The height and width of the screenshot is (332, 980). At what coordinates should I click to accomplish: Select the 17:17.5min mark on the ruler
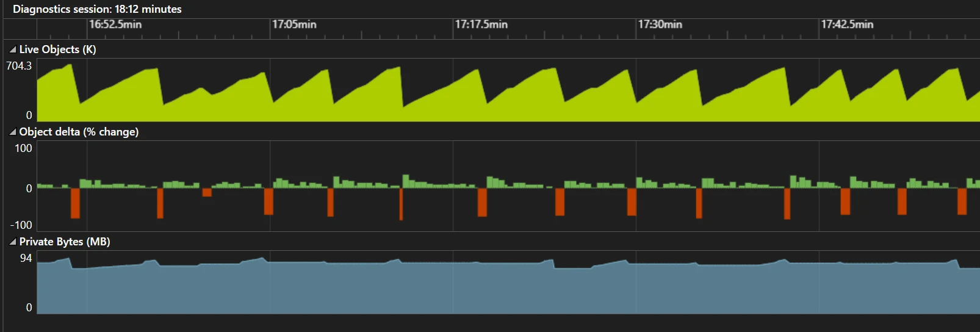tap(481, 24)
